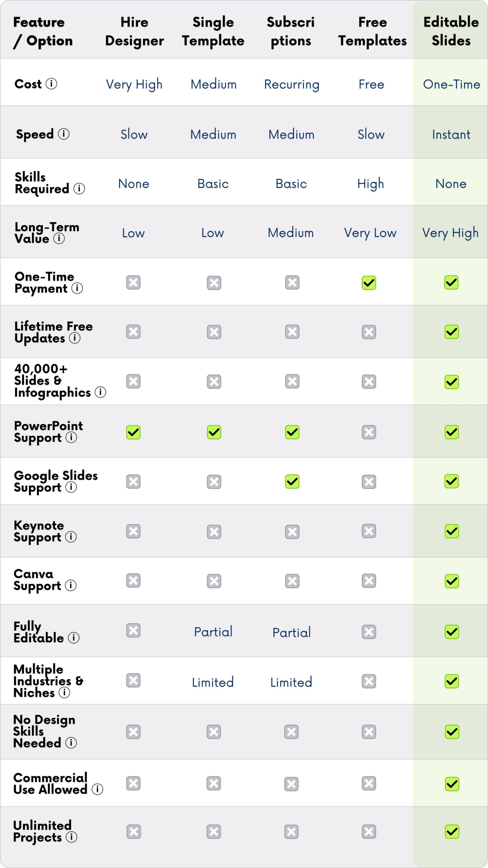Click the Recurring cost value
Viewport: 488px width, 868px height.
[292, 84]
